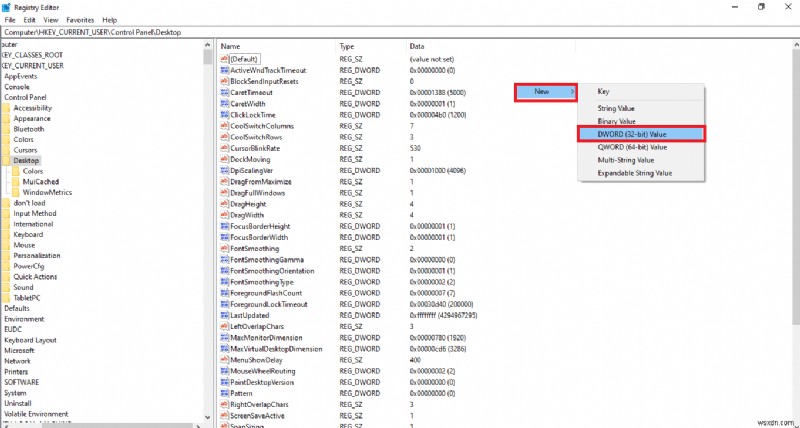Open the Edit menu
This screenshot has width=800, height=428.
click(x=30, y=20)
